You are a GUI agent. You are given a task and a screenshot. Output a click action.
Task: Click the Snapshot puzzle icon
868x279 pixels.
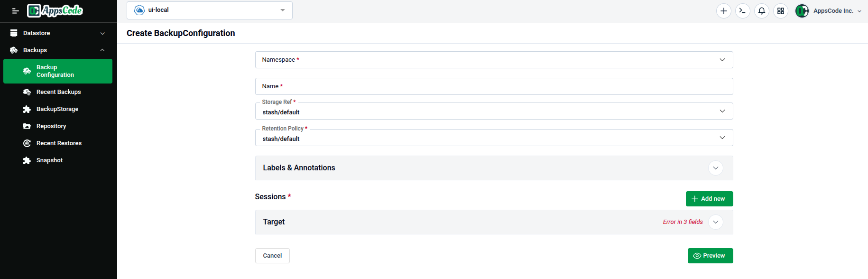tap(27, 160)
